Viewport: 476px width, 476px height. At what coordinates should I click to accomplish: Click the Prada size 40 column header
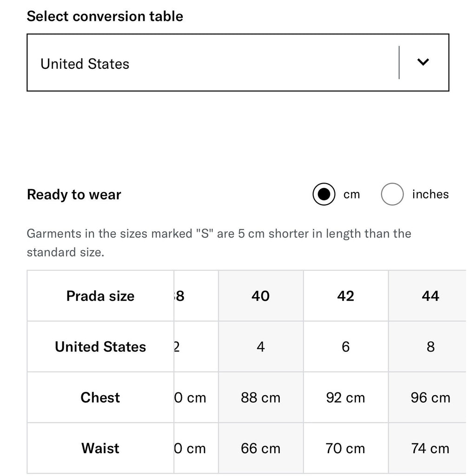tap(261, 296)
